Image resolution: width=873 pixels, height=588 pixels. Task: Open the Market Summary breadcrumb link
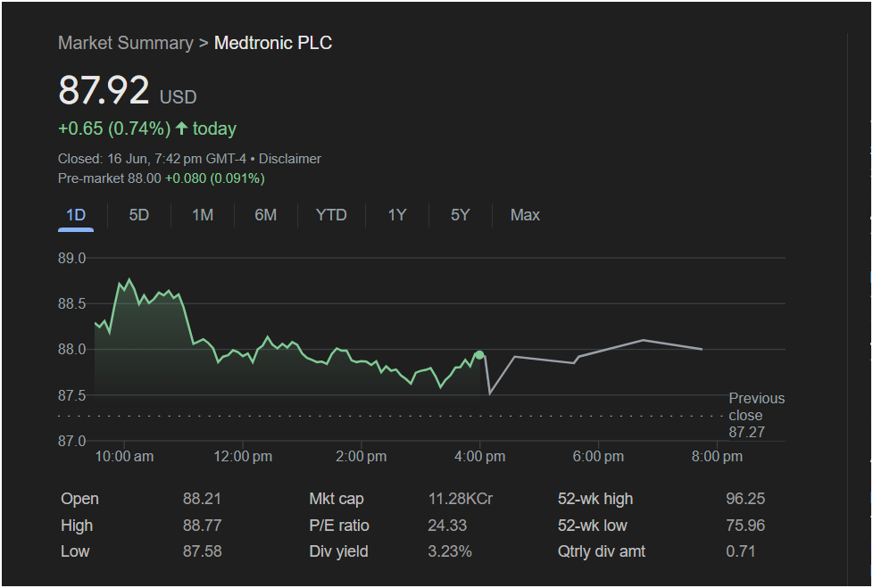[x=125, y=43]
